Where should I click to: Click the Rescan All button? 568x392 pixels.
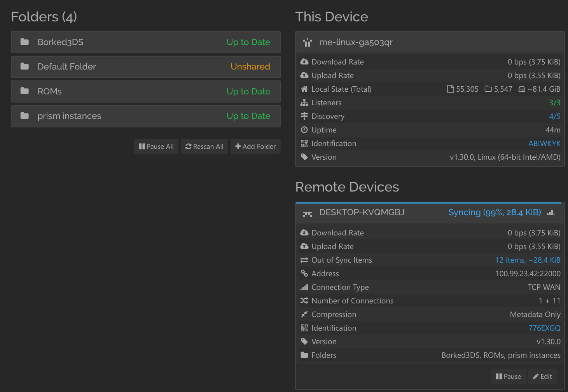click(x=204, y=146)
